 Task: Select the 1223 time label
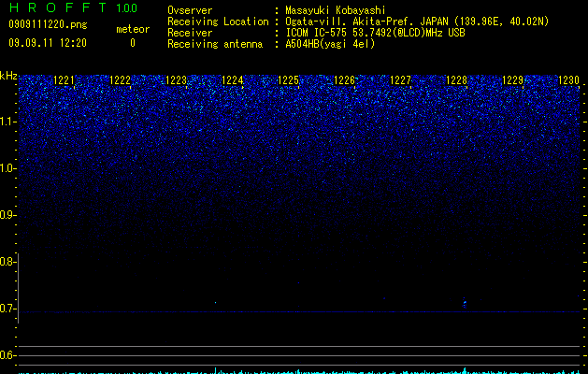click(177, 80)
